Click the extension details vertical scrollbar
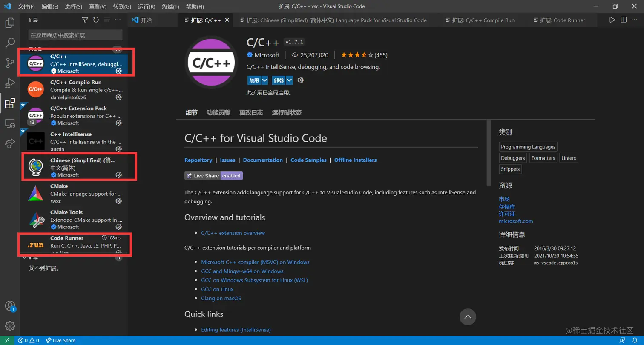 (x=489, y=152)
